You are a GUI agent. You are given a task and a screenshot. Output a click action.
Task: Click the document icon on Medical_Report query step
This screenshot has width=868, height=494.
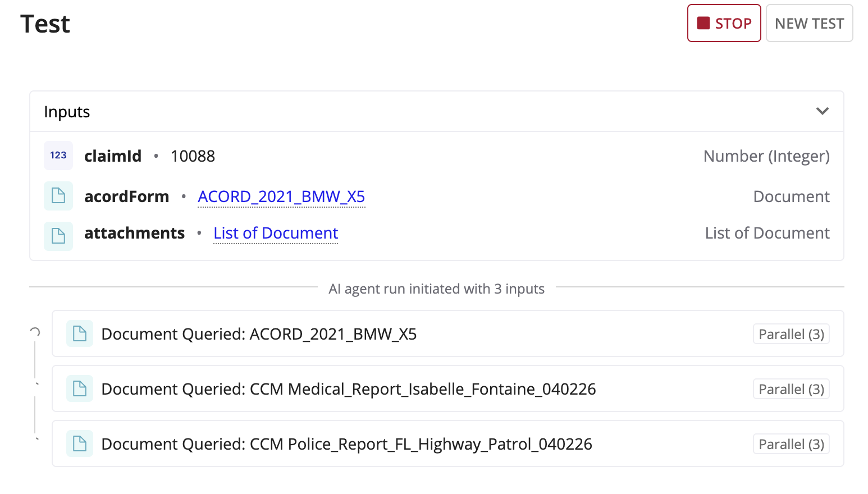click(x=80, y=389)
